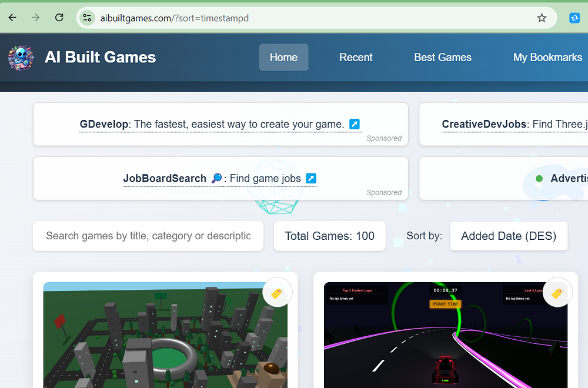The image size is (588, 388).
Task: Go back to the previous page
Action: (12, 18)
